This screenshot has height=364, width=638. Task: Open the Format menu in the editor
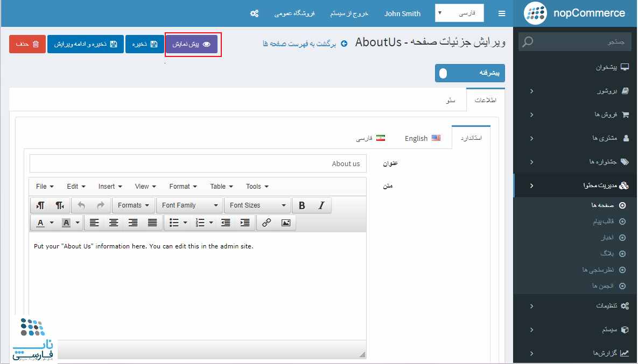[x=183, y=187]
